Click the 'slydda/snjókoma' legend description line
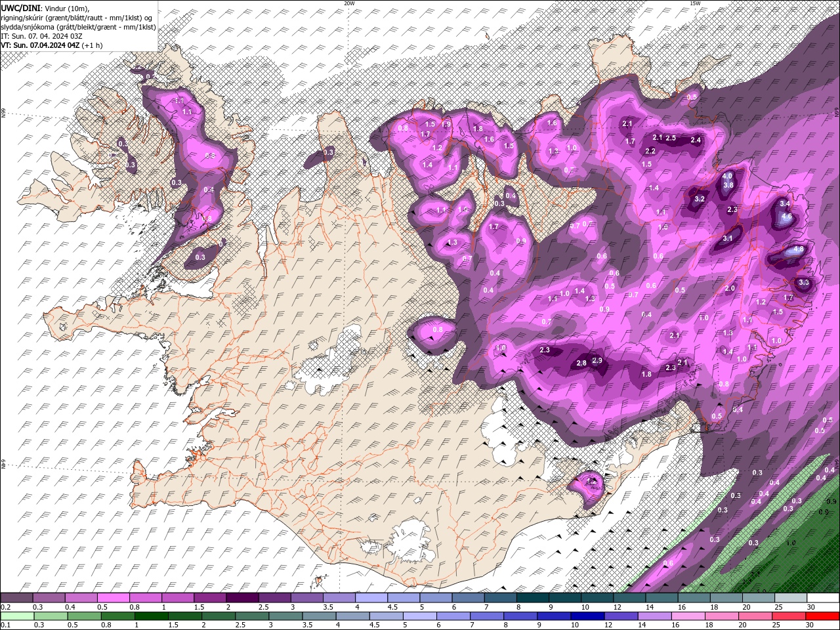 coord(78,27)
